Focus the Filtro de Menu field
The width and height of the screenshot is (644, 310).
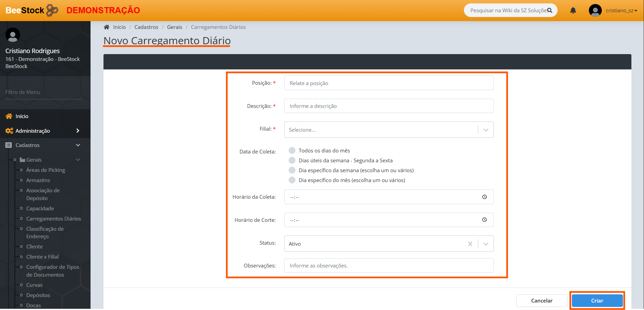(44, 92)
